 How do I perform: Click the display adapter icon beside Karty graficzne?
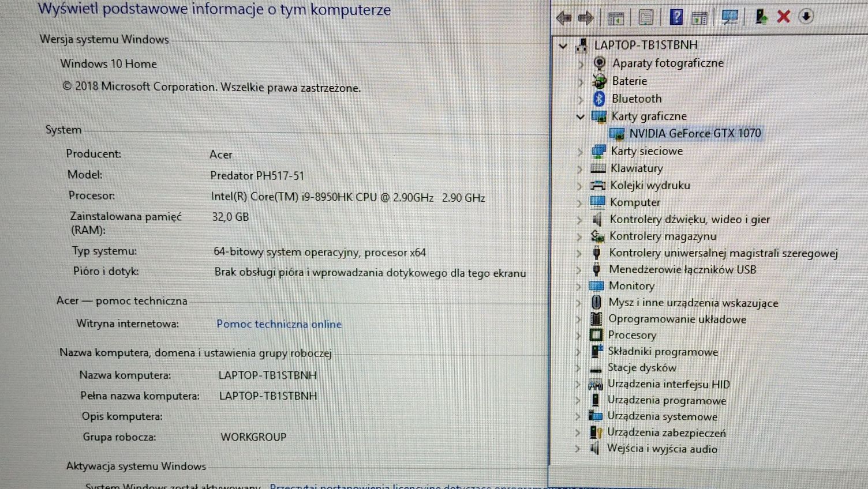pos(599,116)
